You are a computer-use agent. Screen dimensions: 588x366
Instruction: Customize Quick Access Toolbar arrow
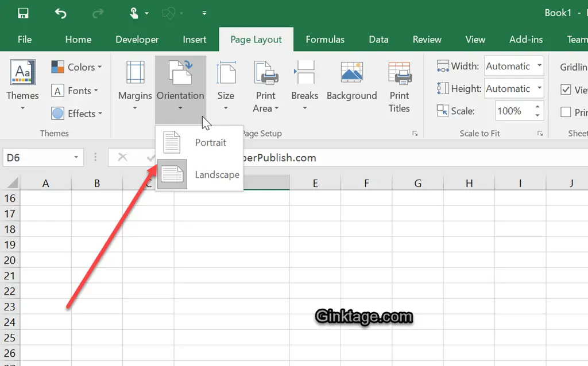click(204, 13)
